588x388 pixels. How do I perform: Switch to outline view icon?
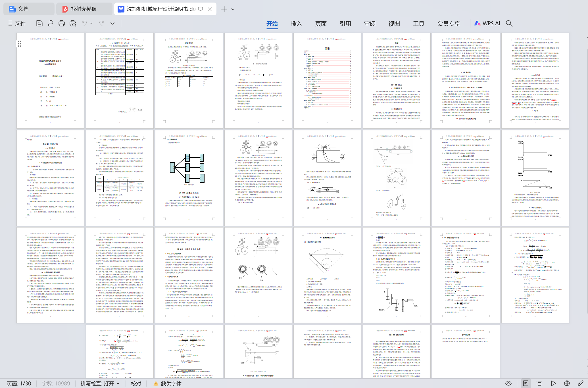pos(539,383)
